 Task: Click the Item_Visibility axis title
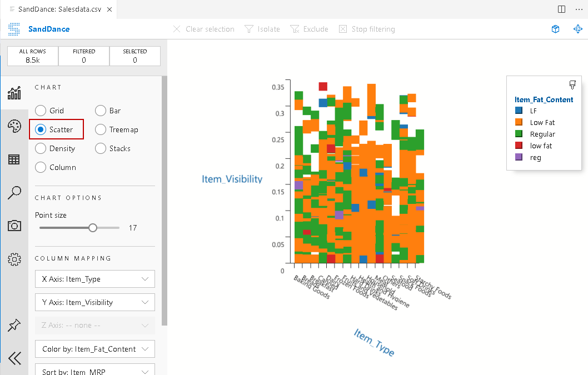pos(232,179)
